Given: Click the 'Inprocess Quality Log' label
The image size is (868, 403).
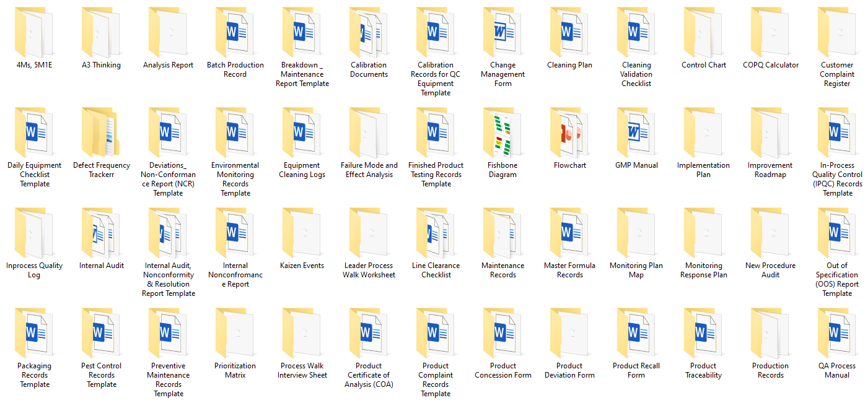Looking at the screenshot, I should tap(34, 270).
